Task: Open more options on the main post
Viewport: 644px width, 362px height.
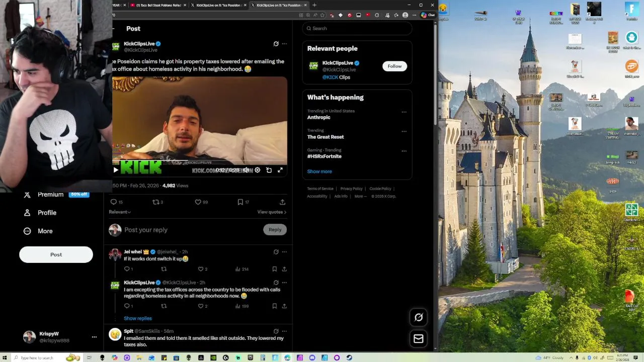Action: (x=284, y=44)
